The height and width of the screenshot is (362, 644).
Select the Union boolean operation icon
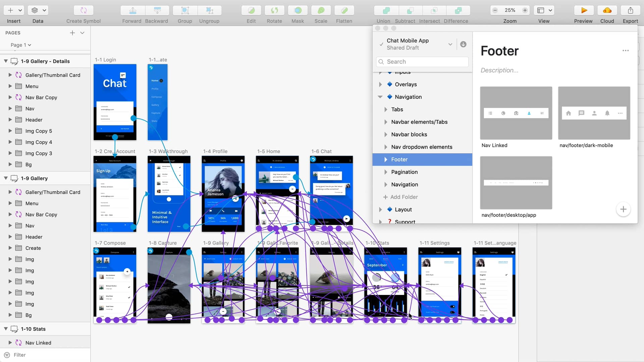386,10
